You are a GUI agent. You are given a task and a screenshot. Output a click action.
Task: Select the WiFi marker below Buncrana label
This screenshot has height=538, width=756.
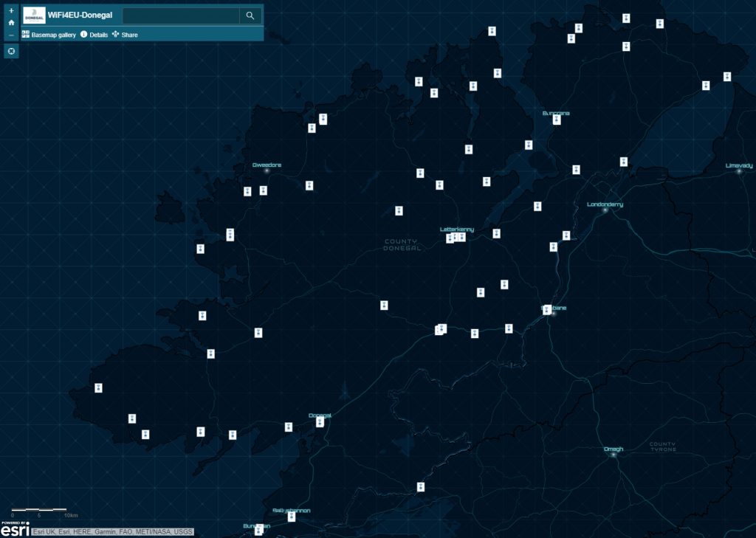[x=557, y=120]
